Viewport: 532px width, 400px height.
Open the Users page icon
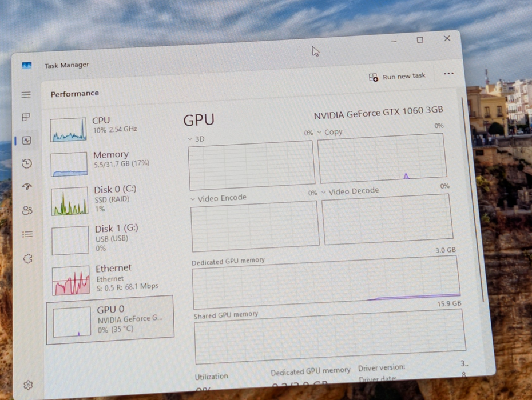click(x=27, y=210)
